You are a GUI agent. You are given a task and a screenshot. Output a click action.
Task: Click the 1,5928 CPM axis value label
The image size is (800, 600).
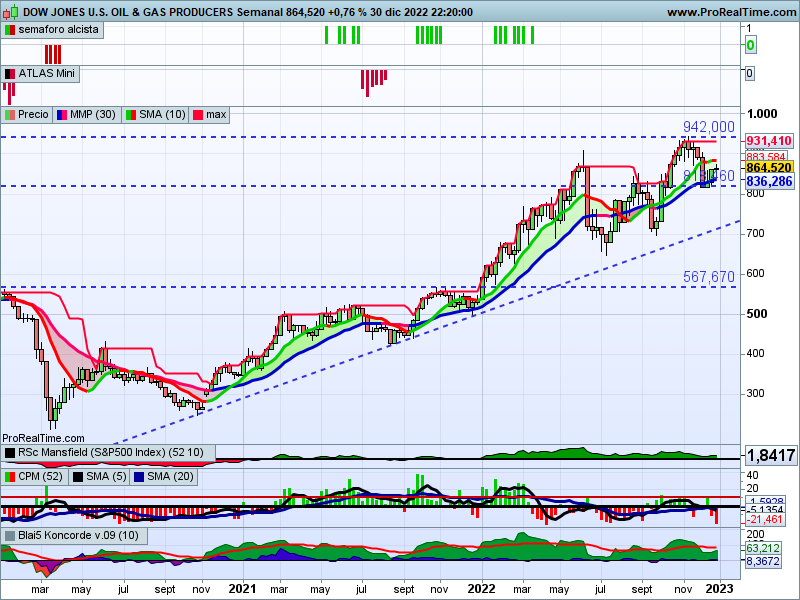(764, 501)
